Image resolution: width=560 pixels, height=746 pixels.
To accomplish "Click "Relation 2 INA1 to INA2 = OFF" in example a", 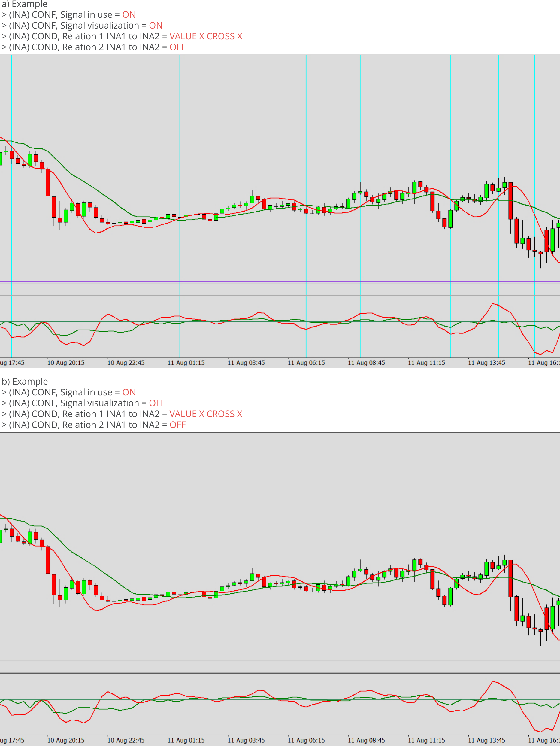I will click(94, 47).
